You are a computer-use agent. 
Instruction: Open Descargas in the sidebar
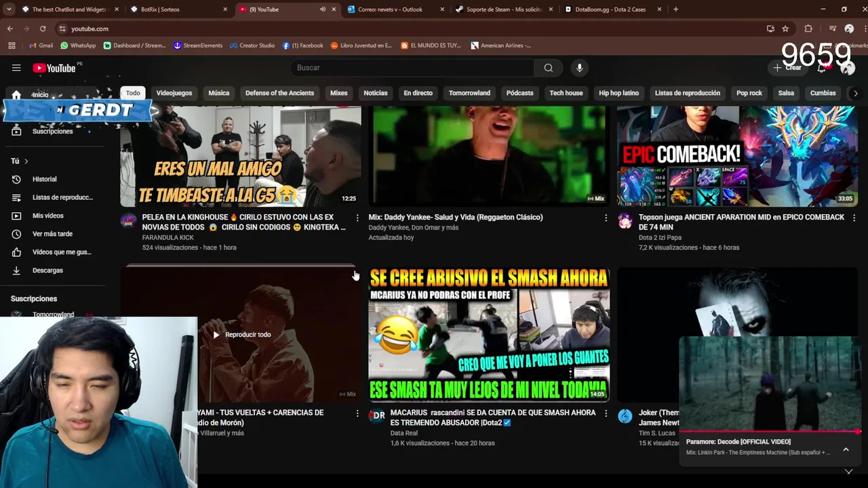point(53,270)
